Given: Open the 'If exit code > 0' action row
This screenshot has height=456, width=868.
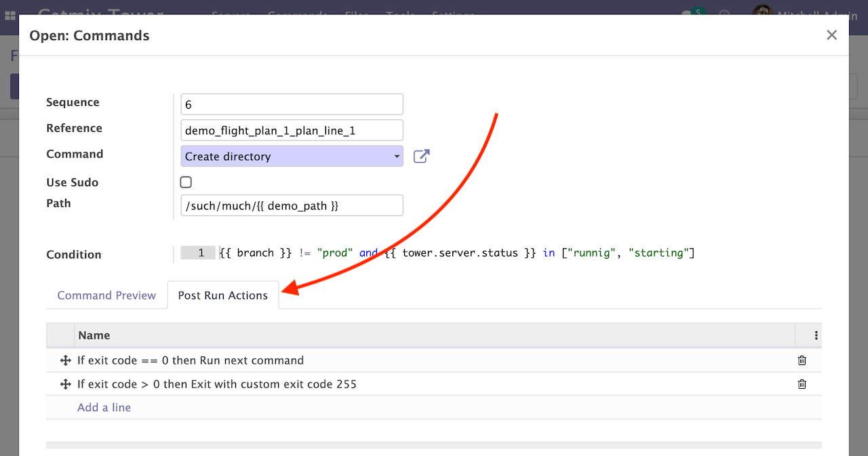Looking at the screenshot, I should [x=217, y=384].
